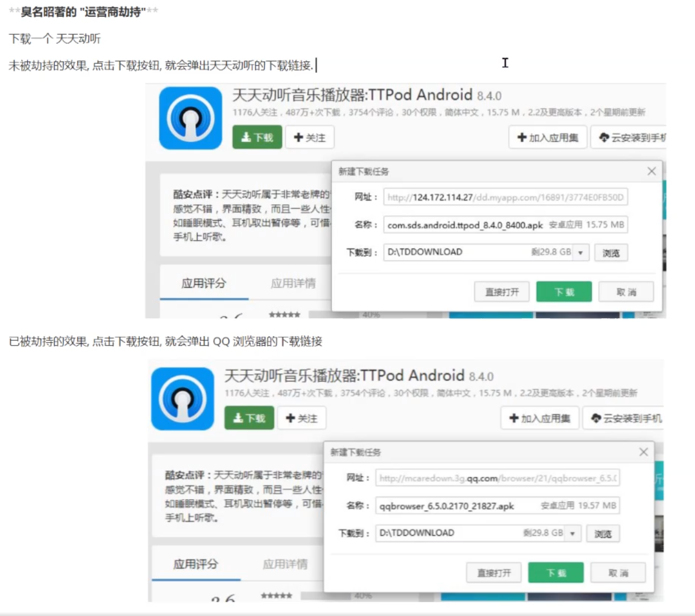Screen dimensions: 695x616
Task: Click the D:\TDDOWNLOAD path in the qqbrowser dialog
Action: [x=417, y=533]
